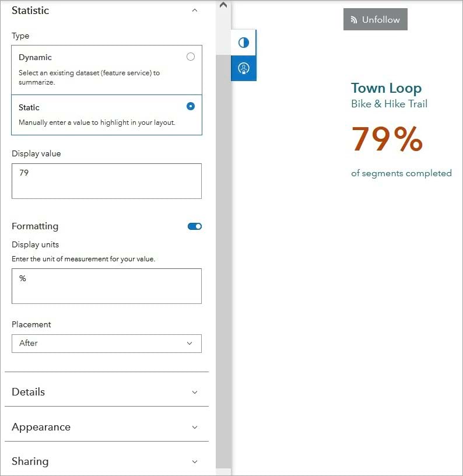The width and height of the screenshot is (463, 476).
Task: Click the Bike & Hike Trail subtitle
Action: (x=389, y=104)
